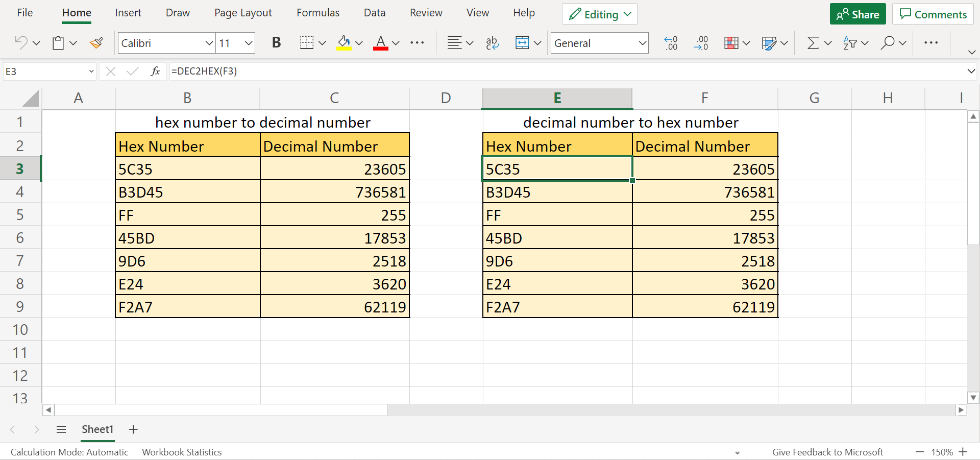Toggle bold formatting

[276, 43]
